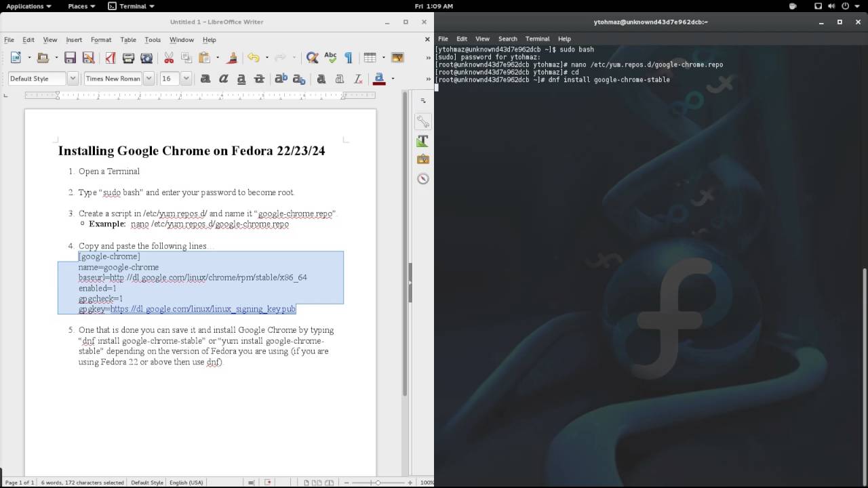
Task: Open the Applications menu in top panel
Action: tap(28, 6)
